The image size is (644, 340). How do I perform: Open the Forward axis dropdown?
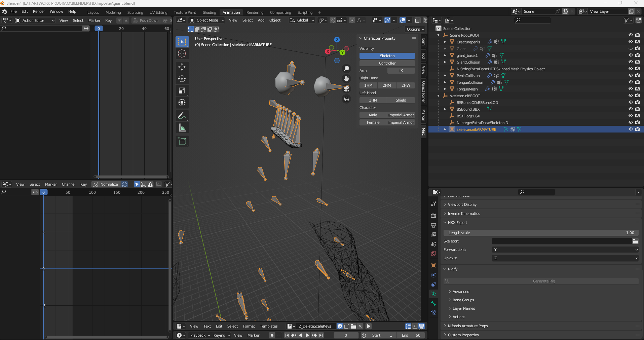565,250
